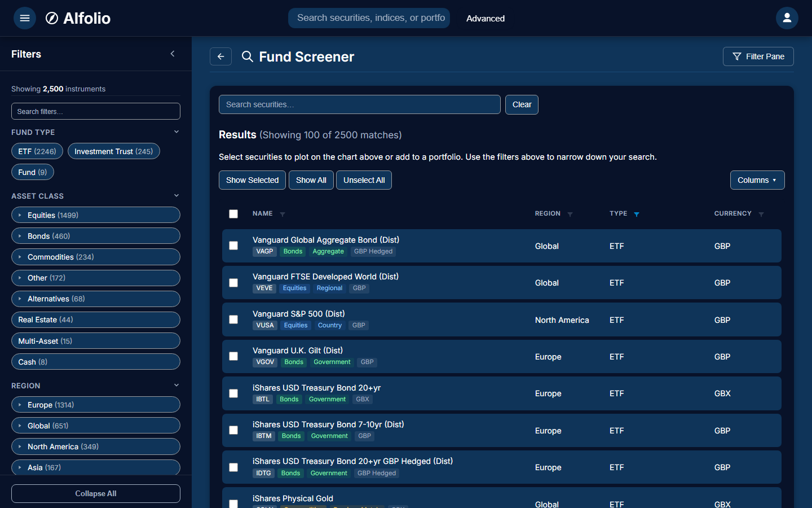Filter by Fund (9) type
Viewport: 812px width, 508px height.
click(33, 172)
